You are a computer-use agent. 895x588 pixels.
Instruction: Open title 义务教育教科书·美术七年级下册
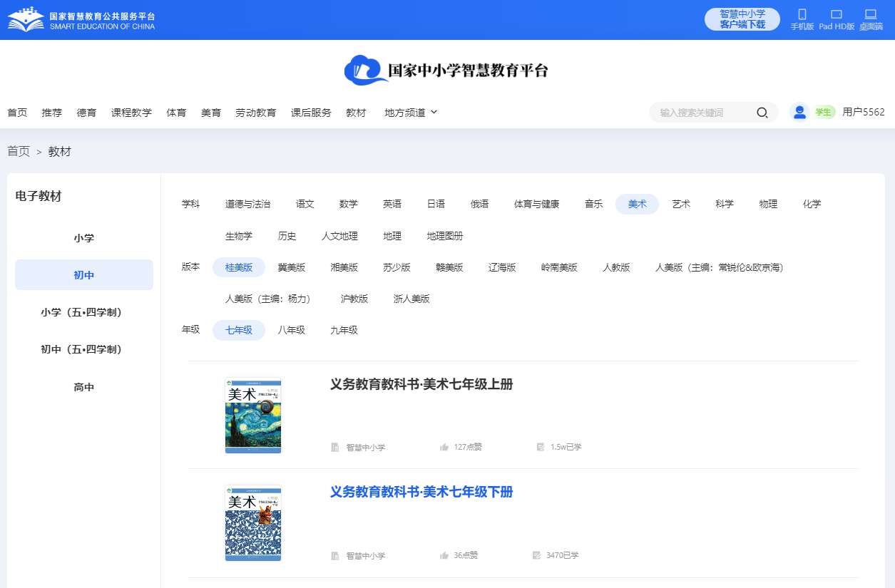click(x=421, y=492)
